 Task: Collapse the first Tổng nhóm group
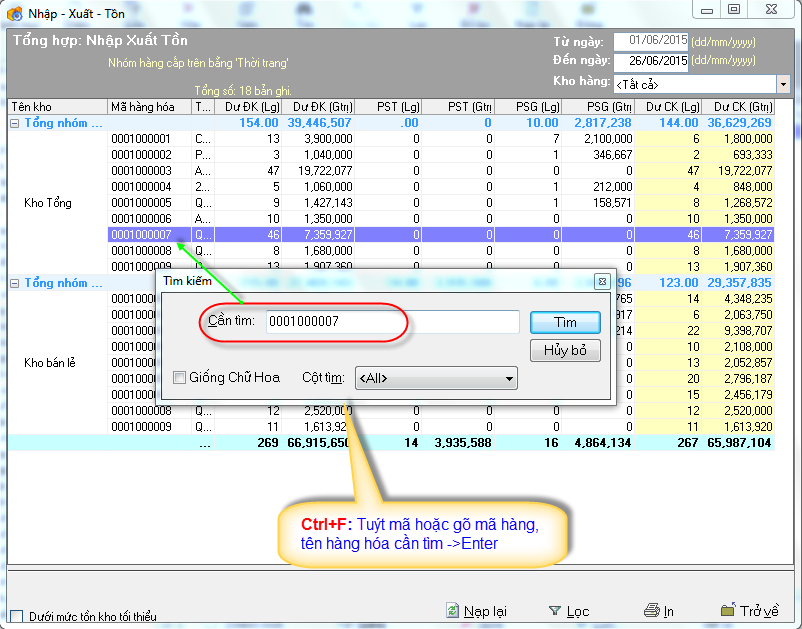point(15,123)
